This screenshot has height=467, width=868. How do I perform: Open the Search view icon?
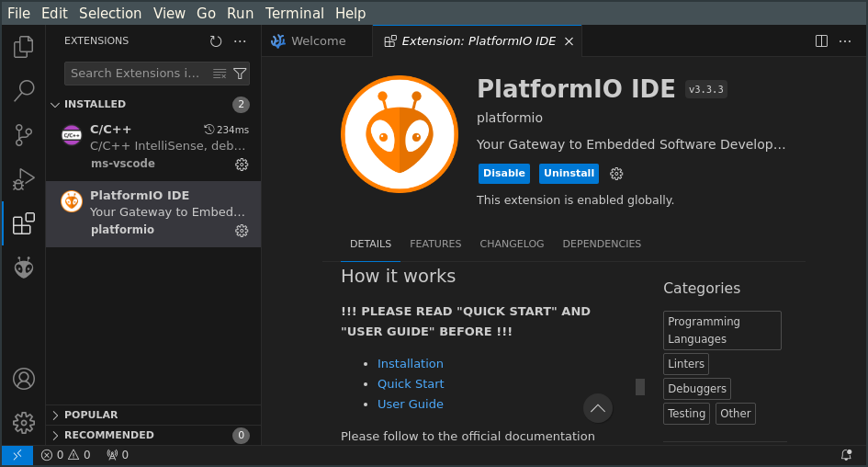click(x=23, y=91)
